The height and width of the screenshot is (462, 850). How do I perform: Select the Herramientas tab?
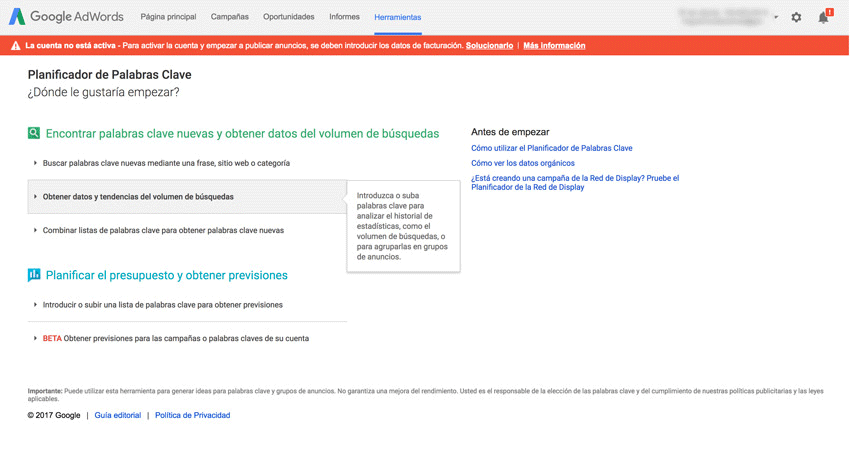point(397,17)
